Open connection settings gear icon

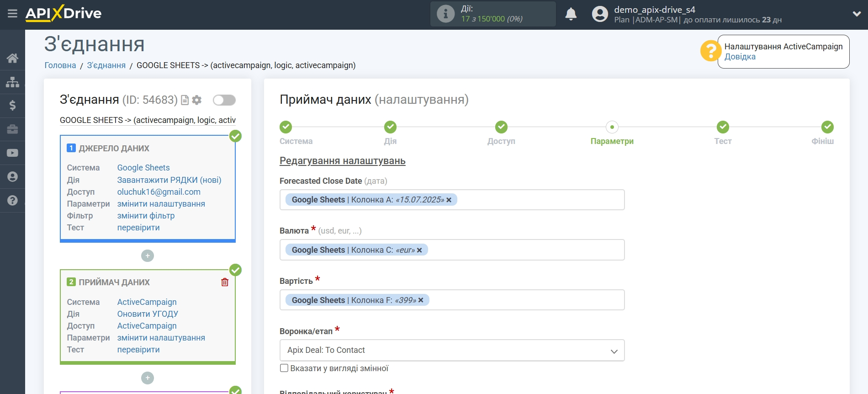pyautogui.click(x=197, y=100)
